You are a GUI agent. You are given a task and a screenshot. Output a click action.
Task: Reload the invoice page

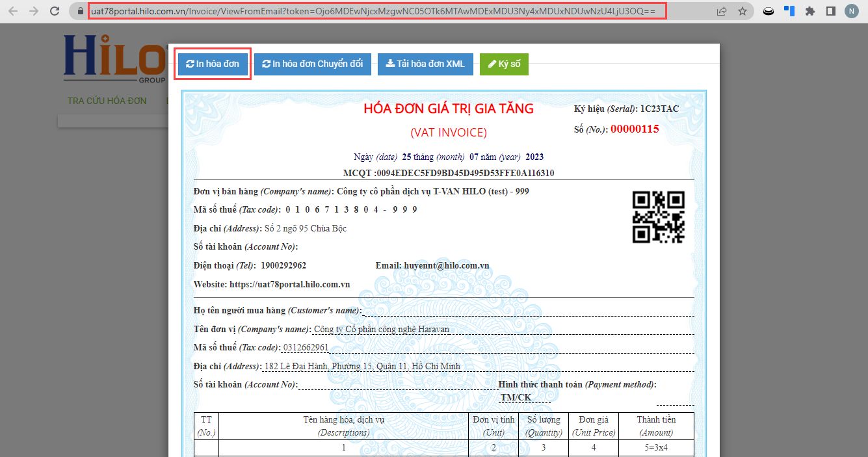pyautogui.click(x=55, y=11)
